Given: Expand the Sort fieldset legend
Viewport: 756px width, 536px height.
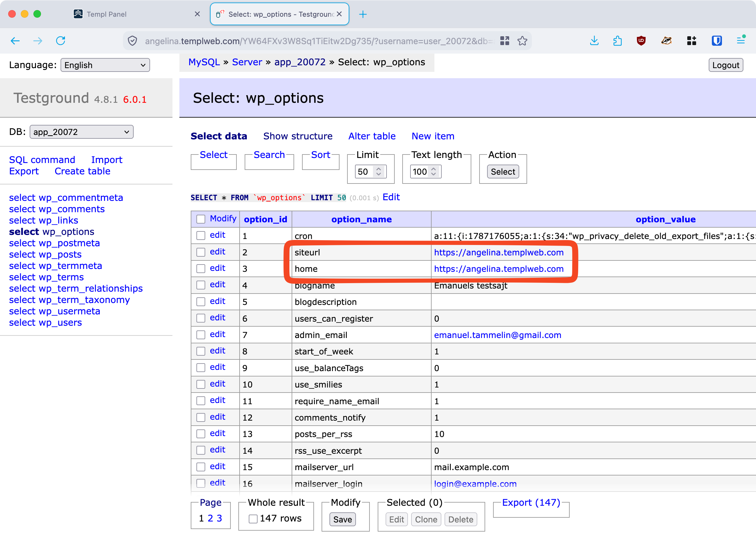Looking at the screenshot, I should [x=320, y=155].
